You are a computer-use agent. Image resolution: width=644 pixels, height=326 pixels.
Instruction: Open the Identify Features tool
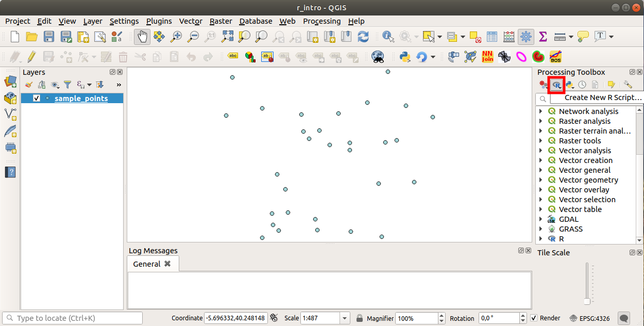388,37
